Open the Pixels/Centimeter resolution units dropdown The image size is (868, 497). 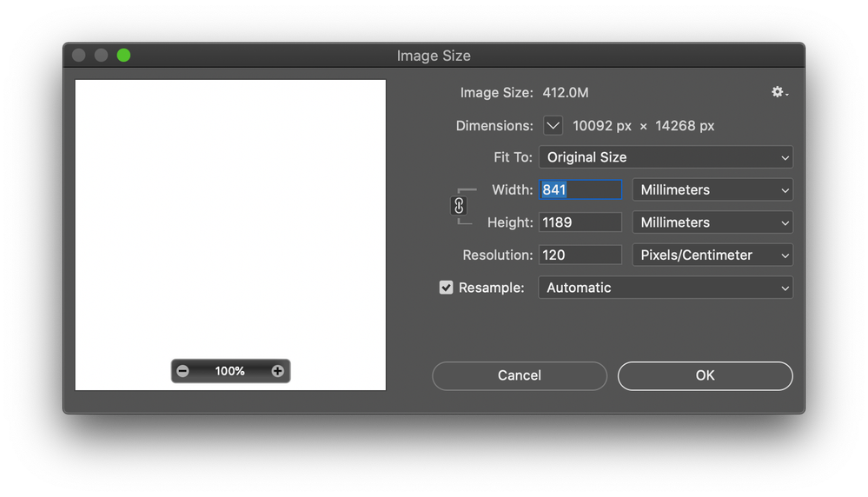click(712, 255)
